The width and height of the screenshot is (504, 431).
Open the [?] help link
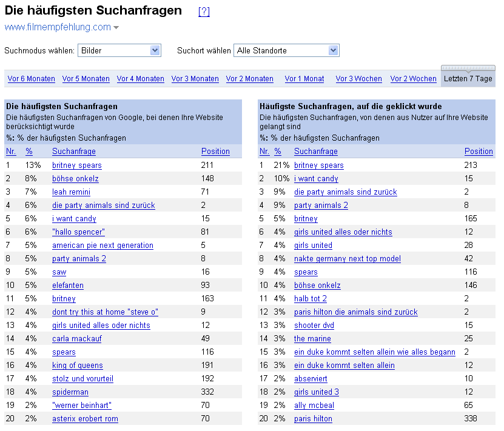[x=204, y=12]
